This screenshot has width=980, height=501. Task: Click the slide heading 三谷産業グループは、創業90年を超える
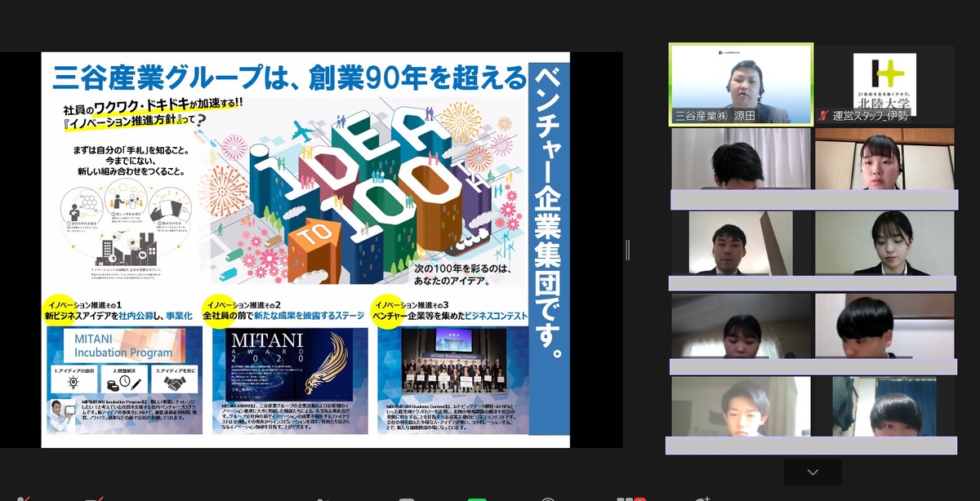(289, 79)
